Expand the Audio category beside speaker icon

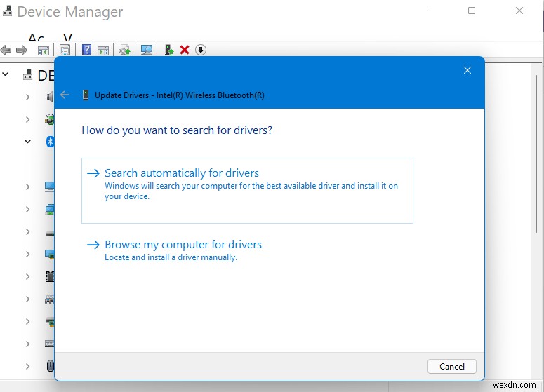tap(28, 97)
